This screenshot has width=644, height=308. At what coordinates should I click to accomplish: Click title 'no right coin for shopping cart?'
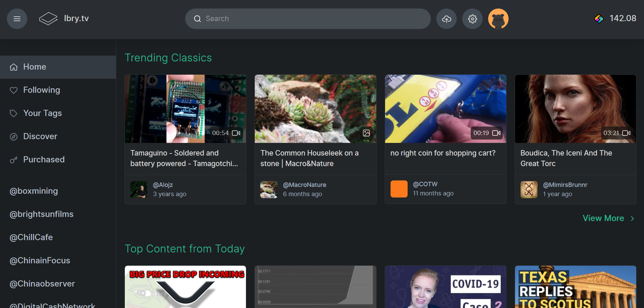[443, 153]
